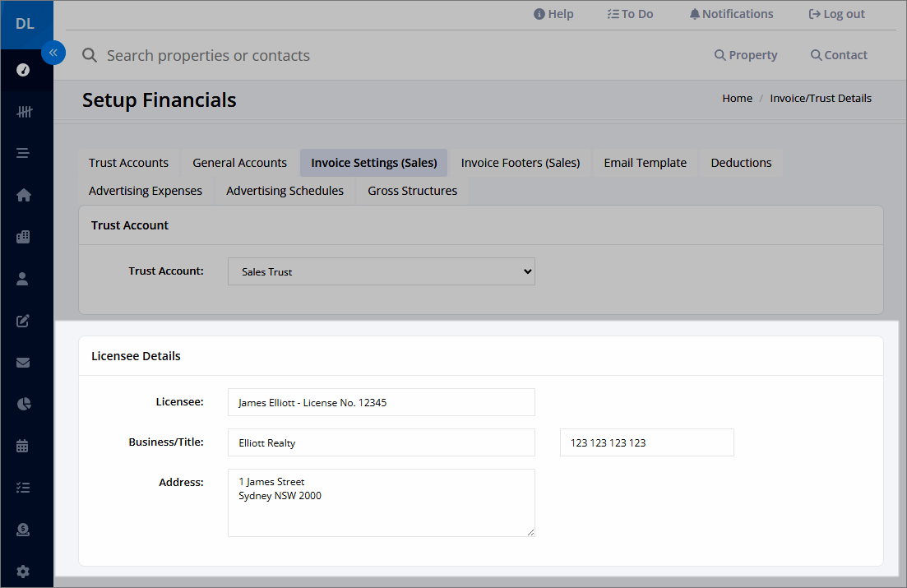Click the magnifier icon in search bar
The width and height of the screenshot is (907, 588).
[x=90, y=56]
